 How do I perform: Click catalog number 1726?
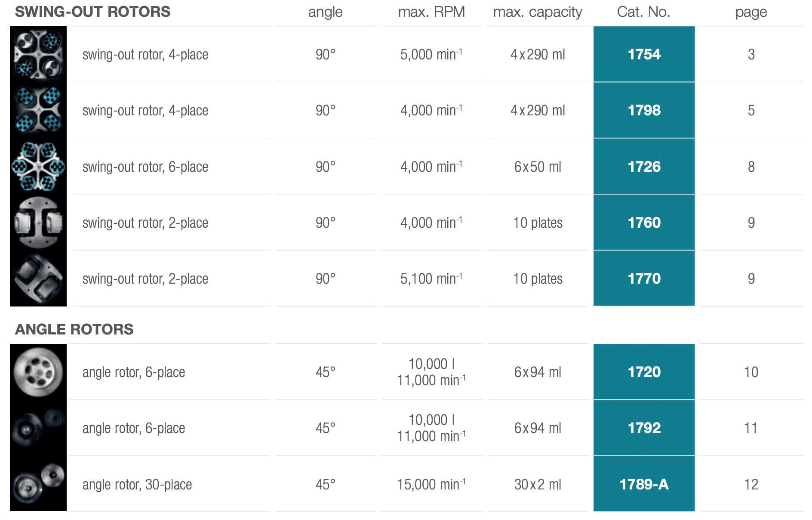[644, 166]
